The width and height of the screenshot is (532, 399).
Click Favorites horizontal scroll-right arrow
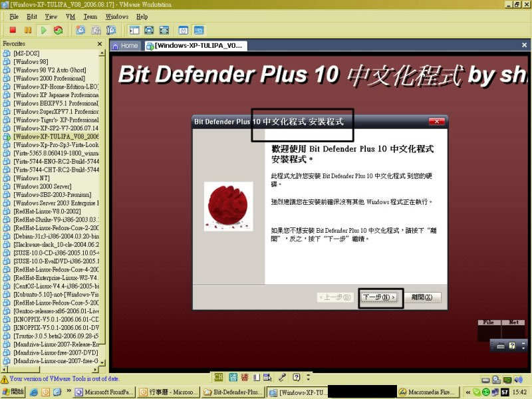(x=95, y=370)
